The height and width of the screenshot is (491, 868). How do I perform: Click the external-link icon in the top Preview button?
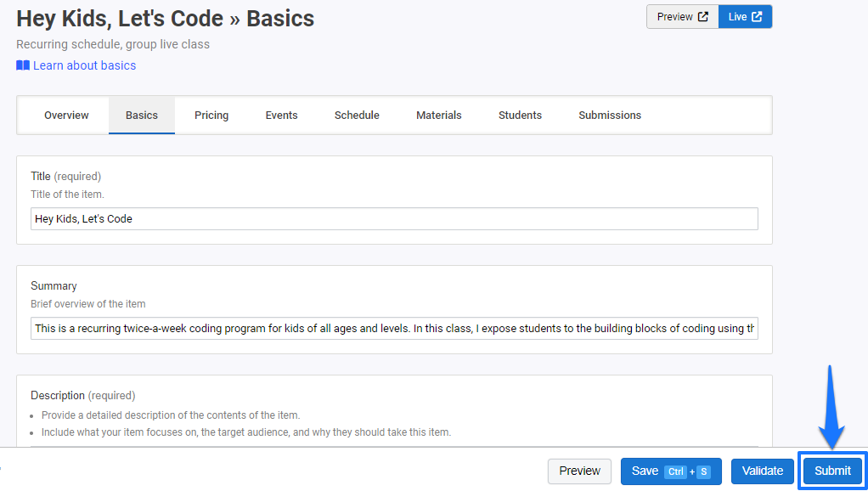[x=703, y=17]
